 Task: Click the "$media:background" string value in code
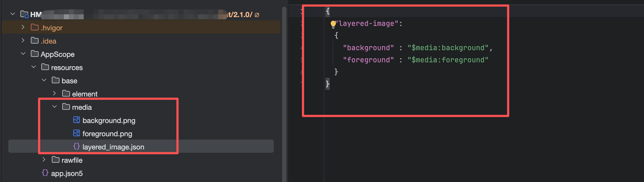[448, 48]
